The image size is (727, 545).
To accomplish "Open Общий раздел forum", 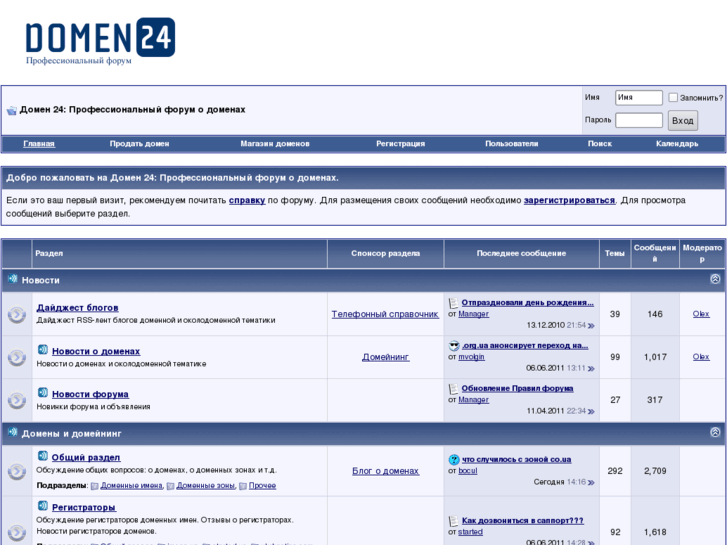I will [x=86, y=457].
